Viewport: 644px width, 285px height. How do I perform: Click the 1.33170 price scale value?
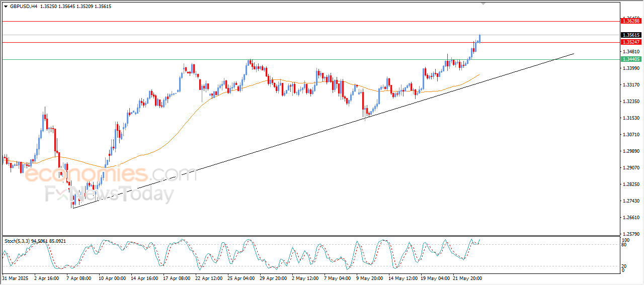pos(631,84)
